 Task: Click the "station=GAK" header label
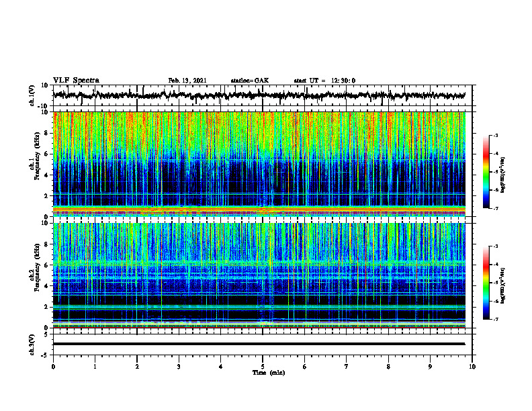click(250, 81)
